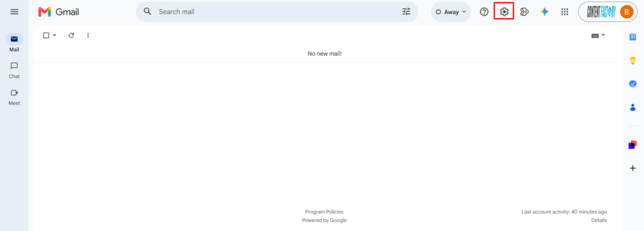Click the Gmail logo
Screen dimensions: 644x231
point(58,12)
